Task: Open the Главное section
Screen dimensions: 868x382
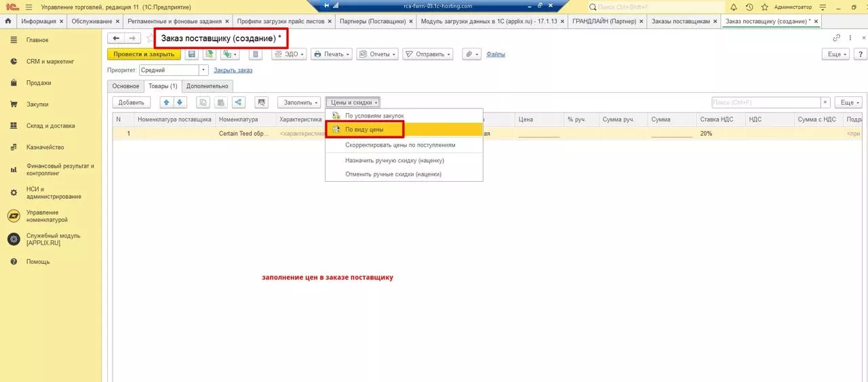Action: [37, 40]
